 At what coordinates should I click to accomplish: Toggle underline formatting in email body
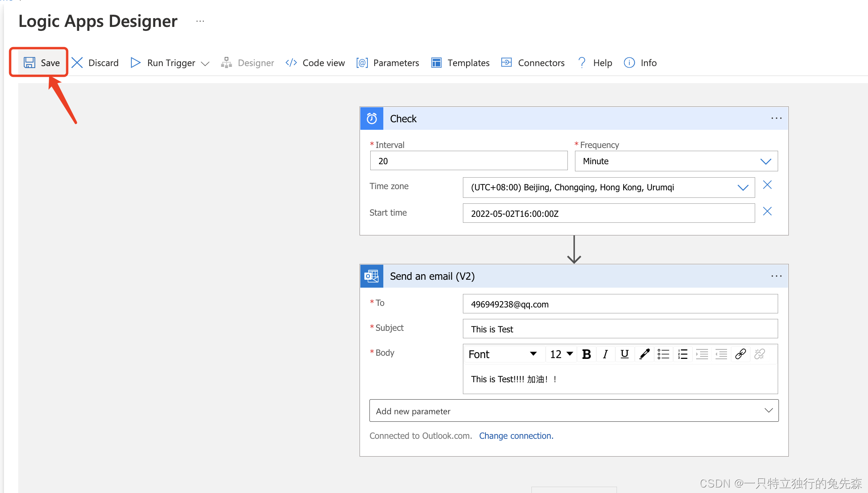[624, 354]
